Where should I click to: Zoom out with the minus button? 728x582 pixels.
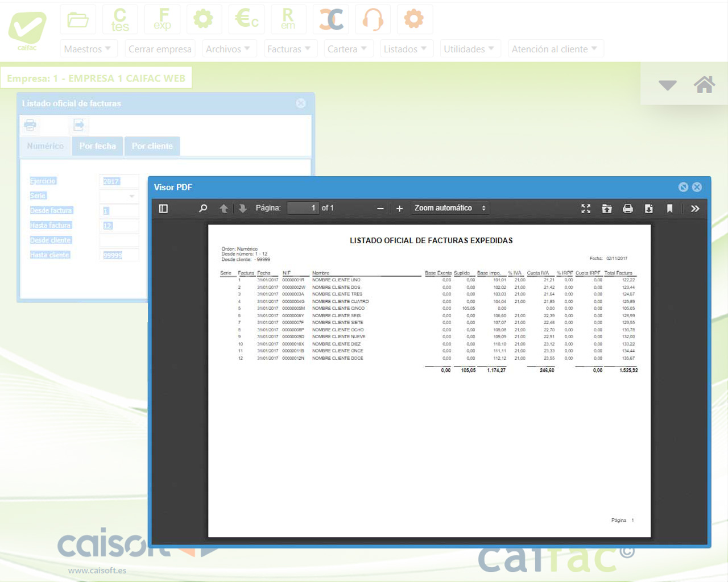[x=380, y=209]
